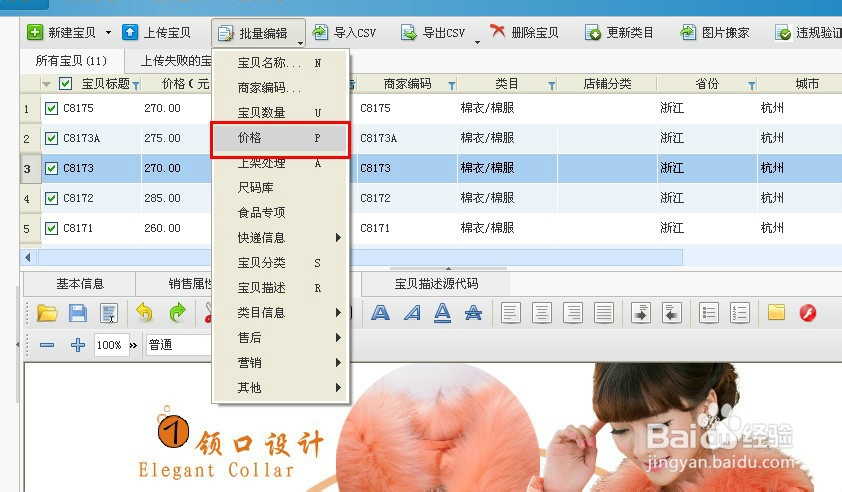Choose 宝贝数量 menu item

[x=281, y=112]
